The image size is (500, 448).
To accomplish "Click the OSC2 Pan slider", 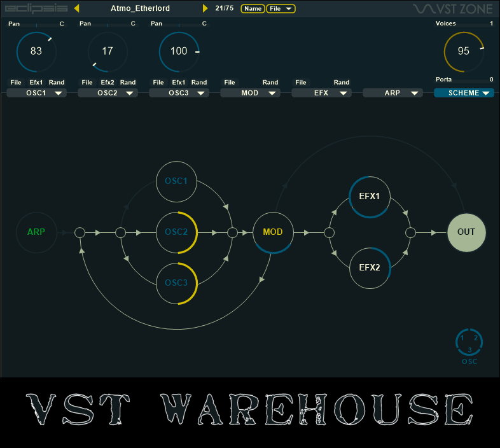I will [x=108, y=24].
